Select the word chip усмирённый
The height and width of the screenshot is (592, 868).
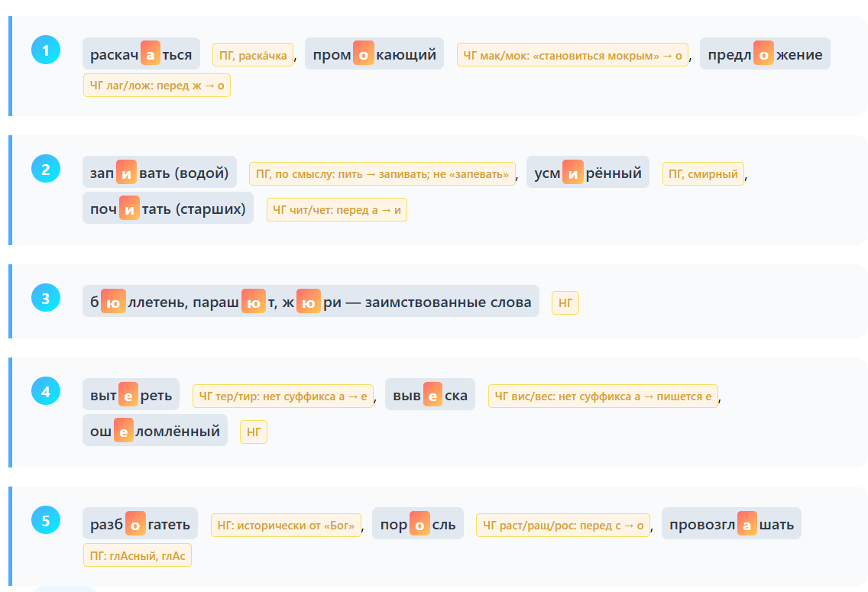click(x=588, y=172)
